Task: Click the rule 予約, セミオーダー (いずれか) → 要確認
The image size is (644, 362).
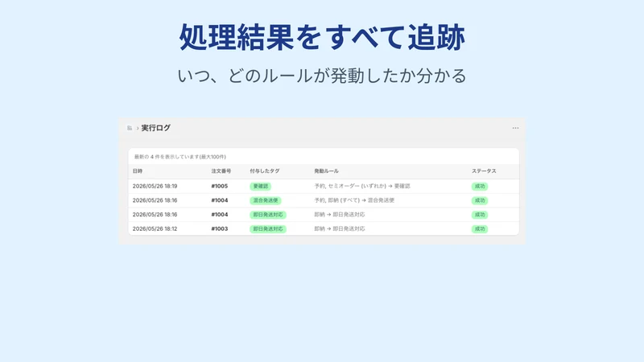Action: [x=362, y=187]
